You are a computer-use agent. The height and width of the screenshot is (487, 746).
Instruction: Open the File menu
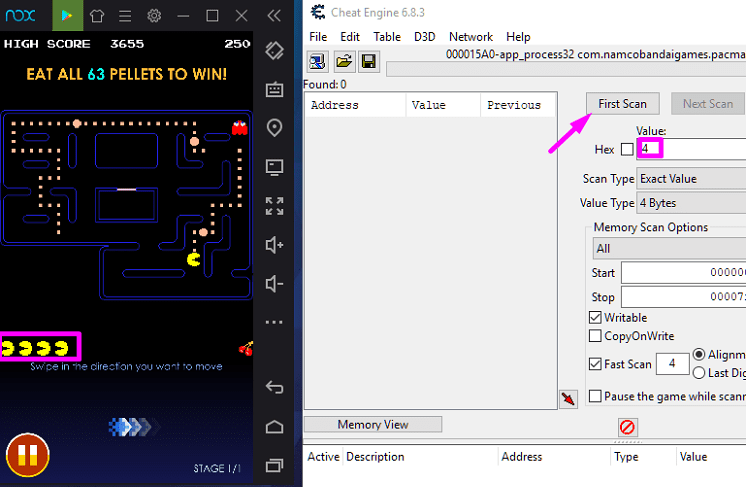(x=318, y=37)
